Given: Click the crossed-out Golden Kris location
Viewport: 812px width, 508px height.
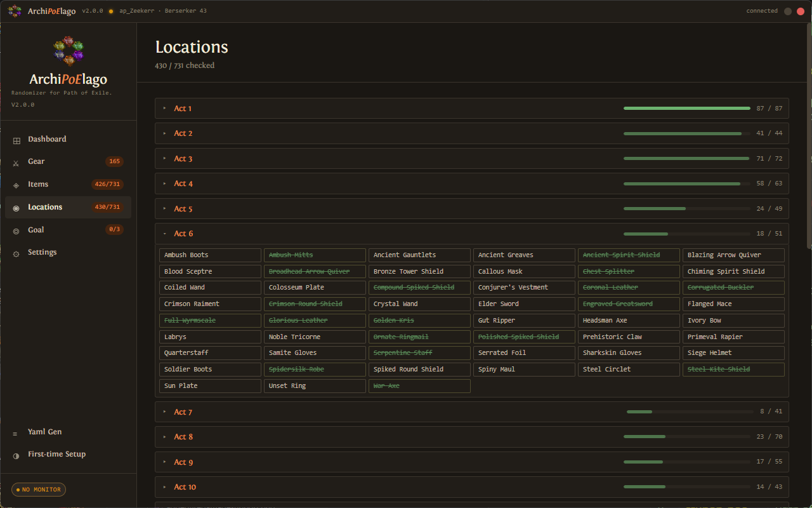Looking at the screenshot, I should coord(419,321).
